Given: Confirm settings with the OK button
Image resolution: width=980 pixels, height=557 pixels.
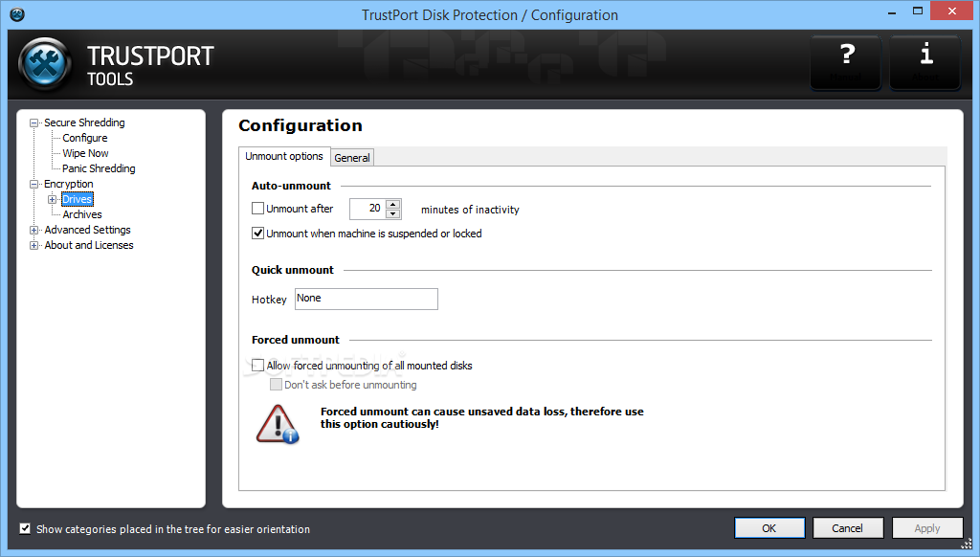Looking at the screenshot, I should [769, 528].
